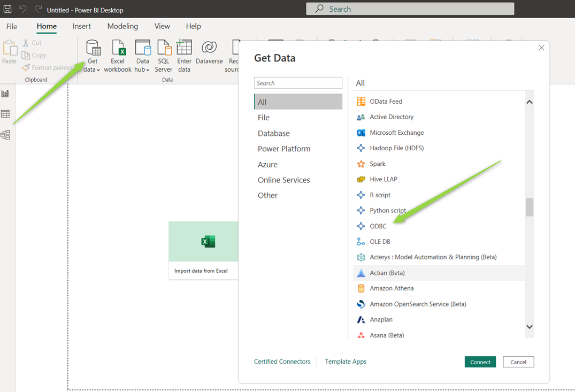Click the Connect button
Viewport: 575px width, 392px height.
[x=480, y=362]
